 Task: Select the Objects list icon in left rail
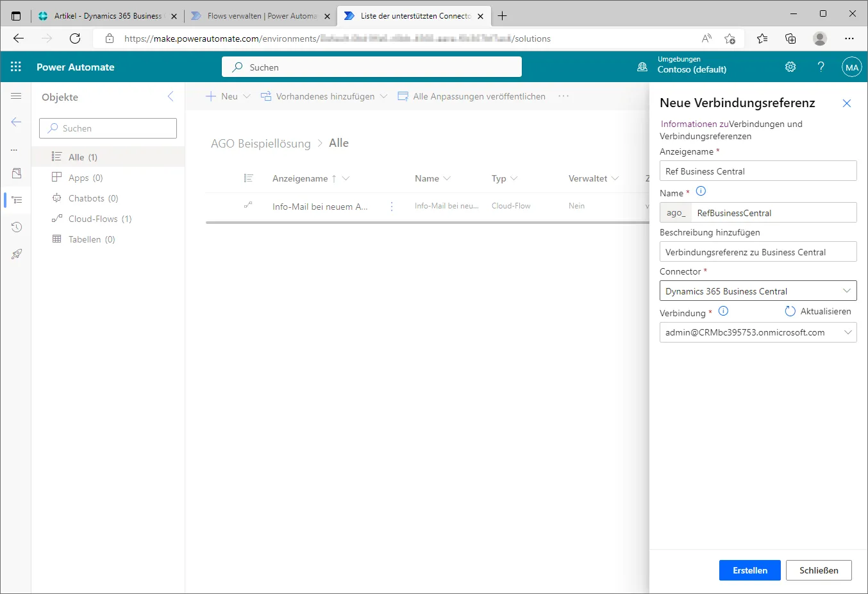click(x=17, y=200)
